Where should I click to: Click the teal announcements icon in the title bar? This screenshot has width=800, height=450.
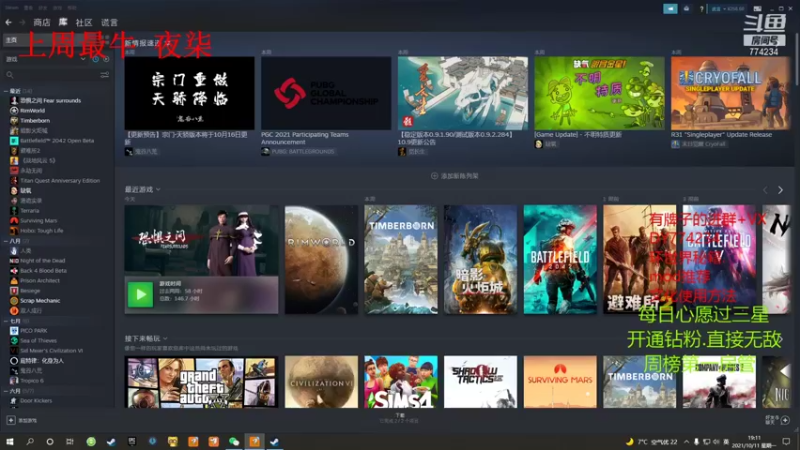(x=670, y=9)
